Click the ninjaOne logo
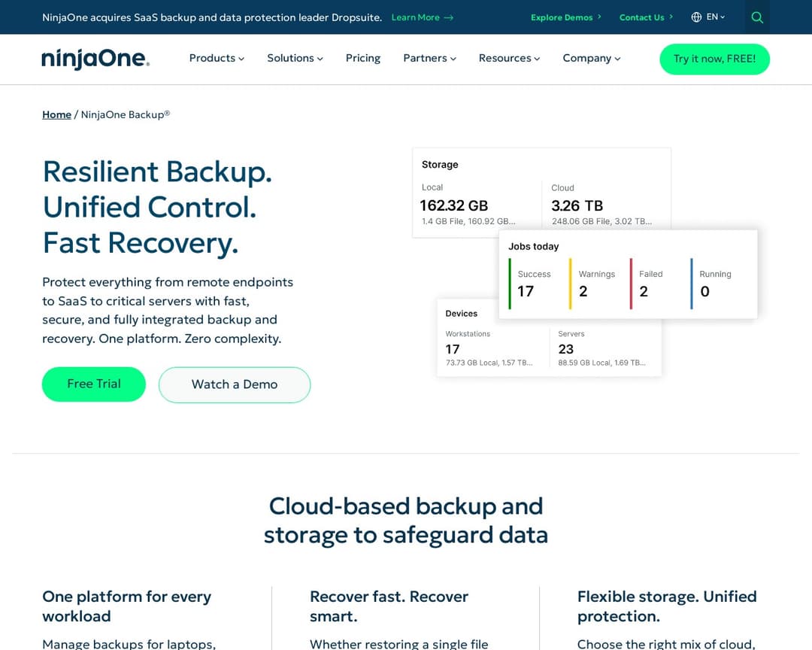The height and width of the screenshot is (650, 812). (95, 59)
